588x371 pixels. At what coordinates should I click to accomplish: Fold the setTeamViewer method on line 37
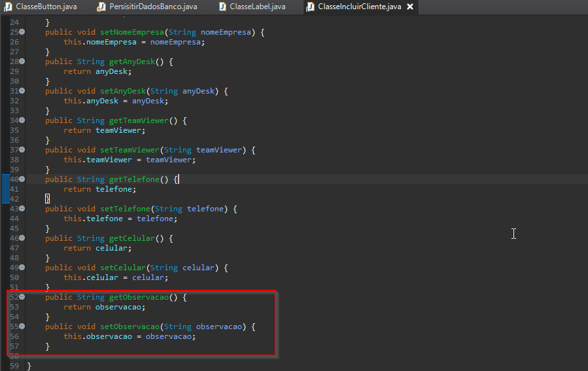[x=22, y=150]
